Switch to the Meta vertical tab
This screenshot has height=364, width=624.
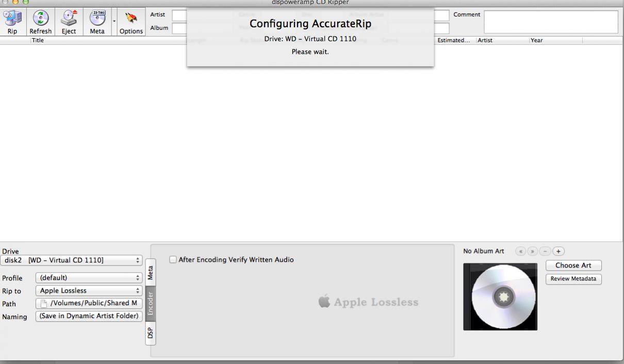[150, 272]
